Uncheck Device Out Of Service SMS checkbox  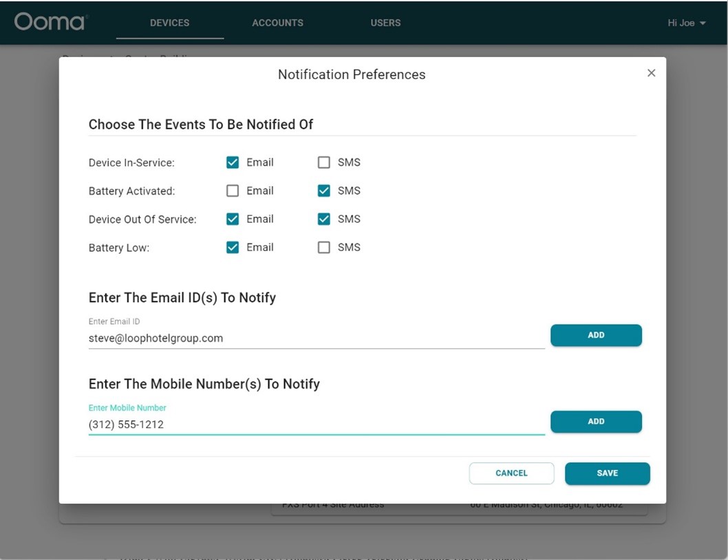tap(323, 219)
